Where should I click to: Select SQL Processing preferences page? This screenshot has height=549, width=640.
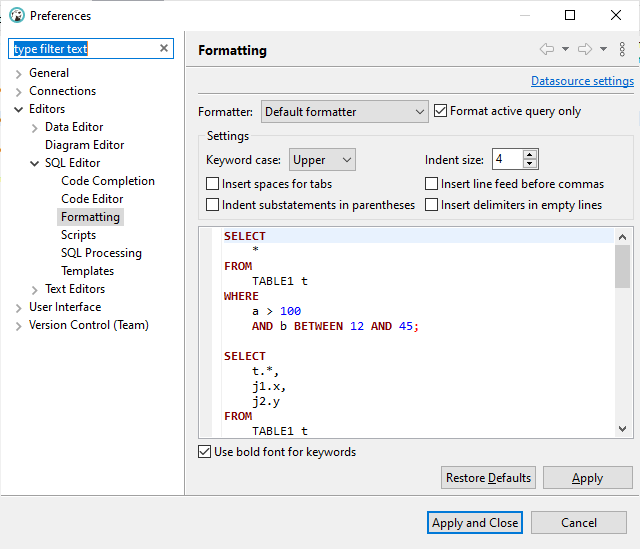(x=101, y=253)
